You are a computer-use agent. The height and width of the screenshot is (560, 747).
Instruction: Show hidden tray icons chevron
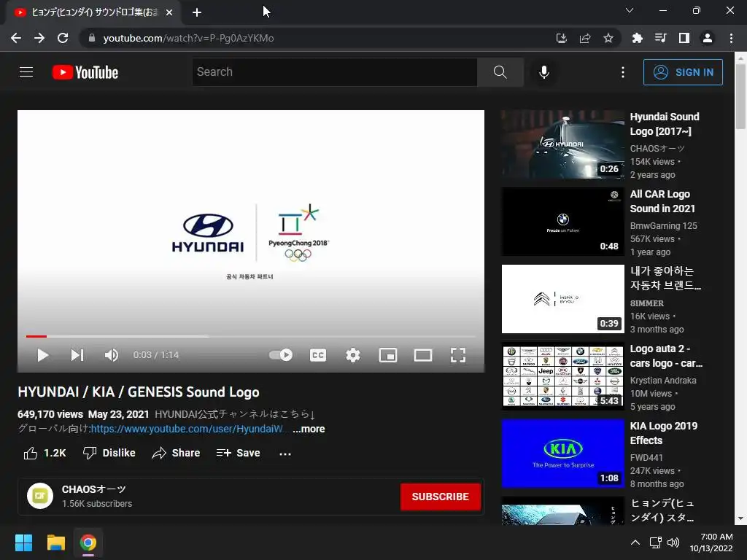pos(635,542)
